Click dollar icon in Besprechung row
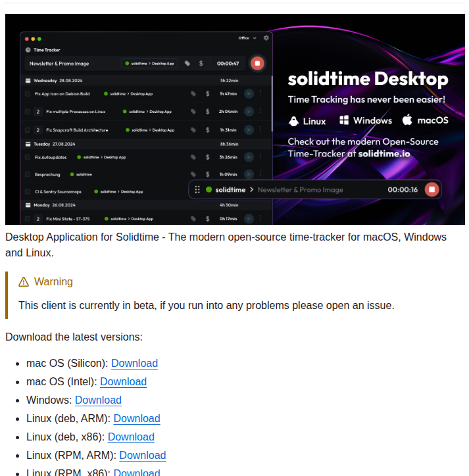Screen dimensions: 469x476 click(x=207, y=174)
